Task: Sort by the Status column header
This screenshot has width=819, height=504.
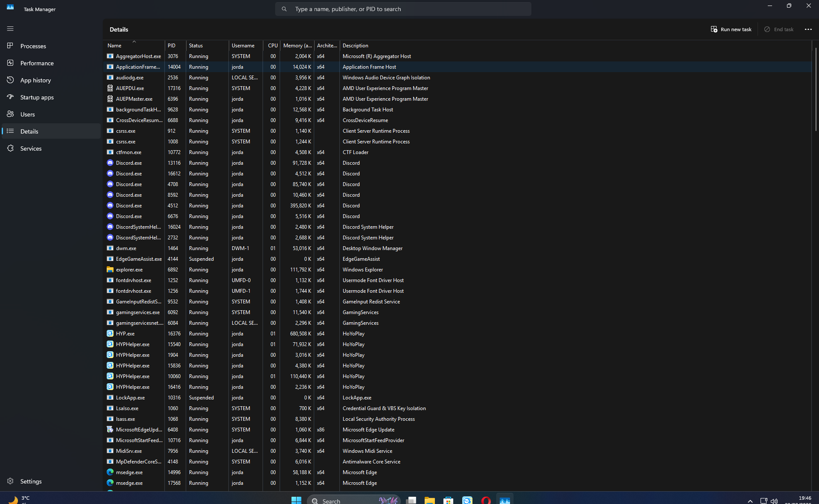Action: pyautogui.click(x=207, y=46)
